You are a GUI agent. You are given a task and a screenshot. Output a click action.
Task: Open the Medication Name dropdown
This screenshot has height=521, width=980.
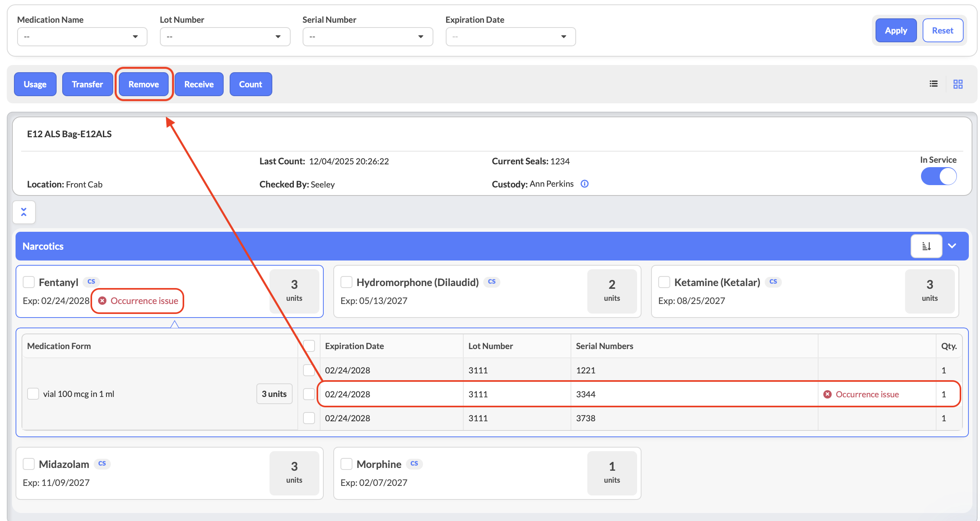tap(82, 37)
